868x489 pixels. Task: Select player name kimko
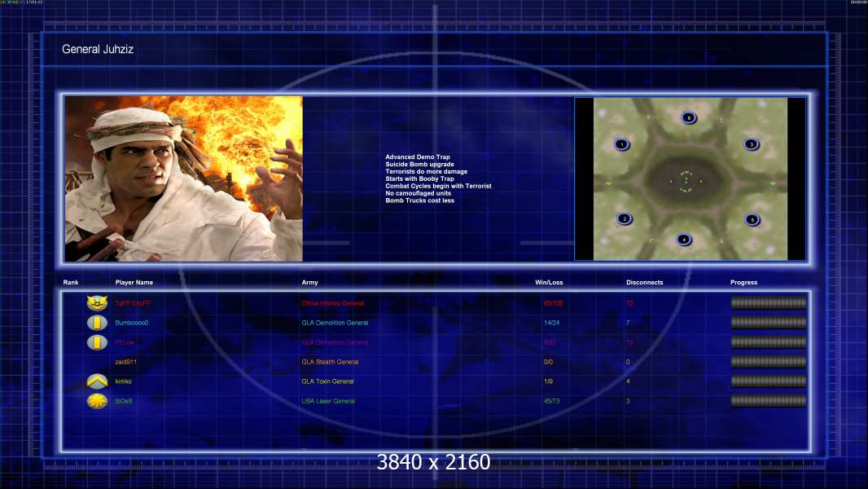tap(124, 381)
